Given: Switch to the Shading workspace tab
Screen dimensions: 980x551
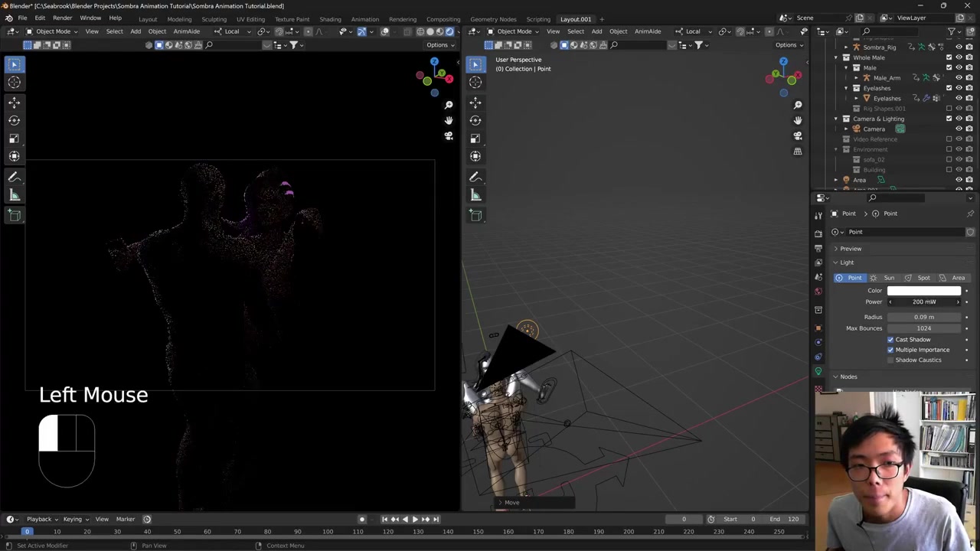Looking at the screenshot, I should (x=330, y=19).
